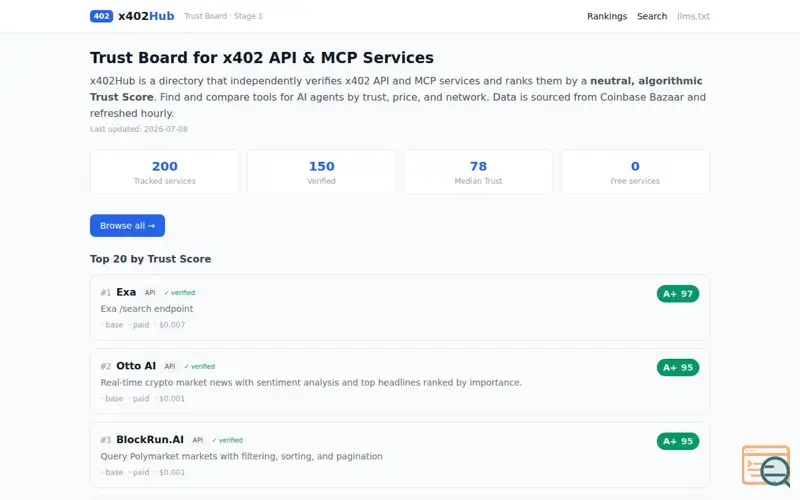The width and height of the screenshot is (800, 500).
Task: Click the 0 Free services stat
Action: [x=635, y=172]
